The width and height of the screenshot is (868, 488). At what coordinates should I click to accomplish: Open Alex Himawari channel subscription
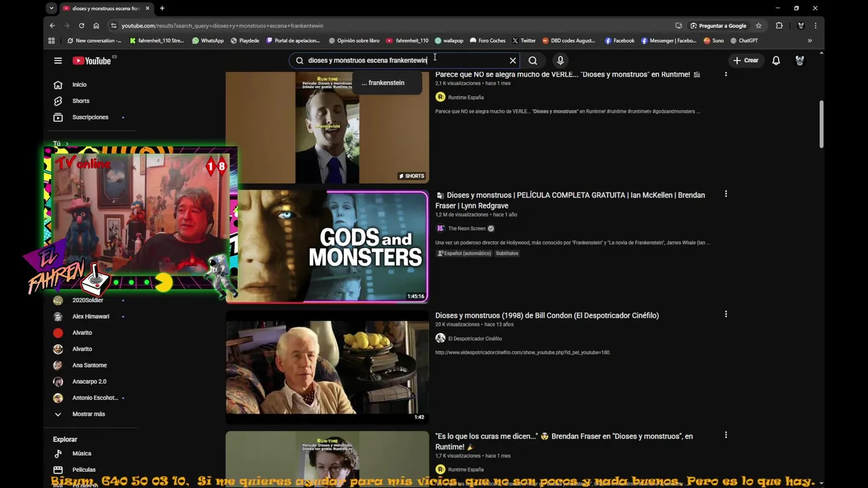pyautogui.click(x=90, y=317)
